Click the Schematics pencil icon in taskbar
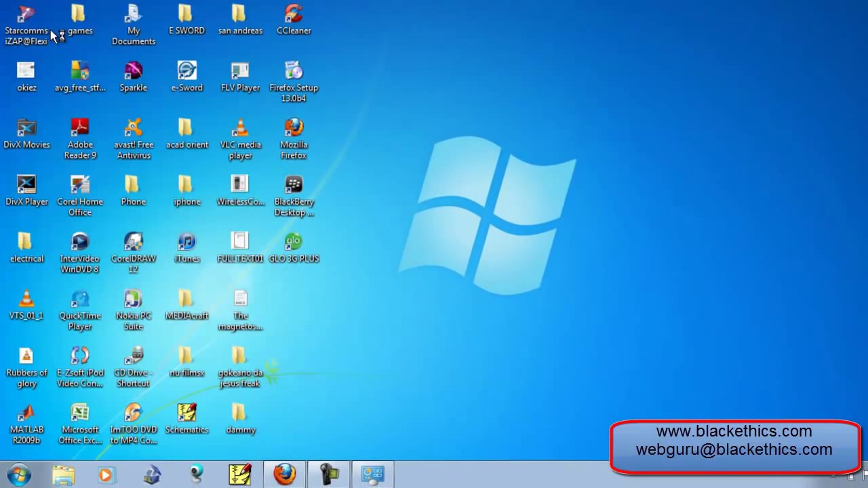 point(240,474)
